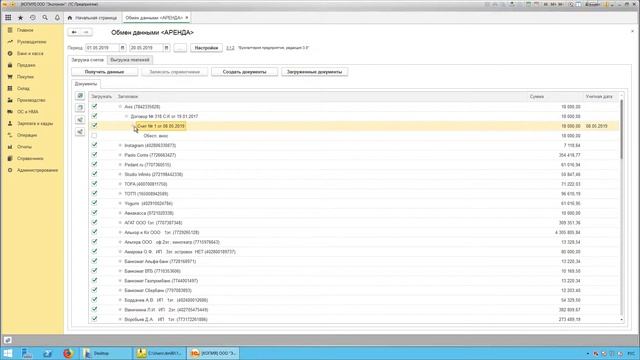Open Производство section in sidebar

31,100
